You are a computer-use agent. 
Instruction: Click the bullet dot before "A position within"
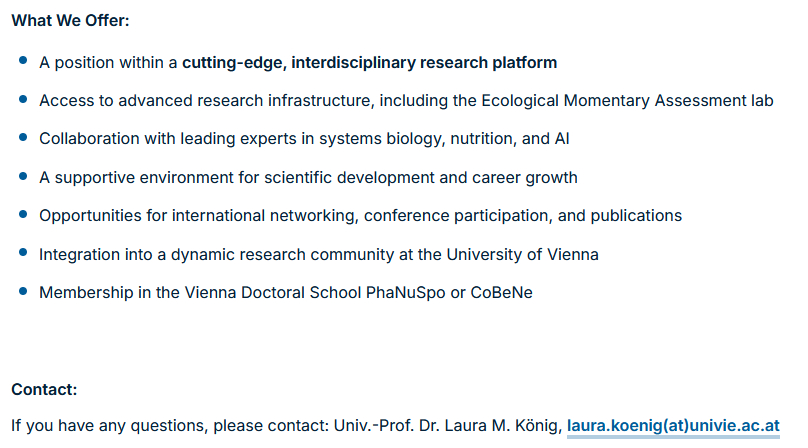coord(23,62)
